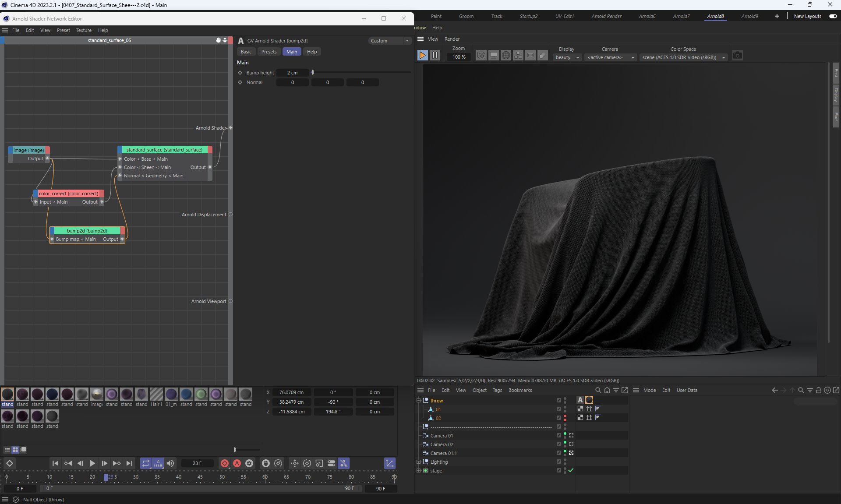The height and width of the screenshot is (504, 841).
Task: Toggle autokeying red A button
Action: coord(237,463)
